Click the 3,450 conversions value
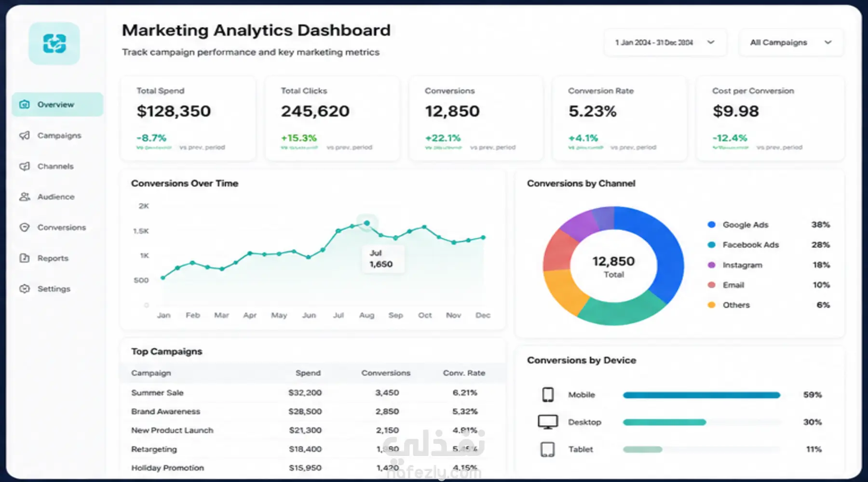This screenshot has width=868, height=482. [387, 393]
